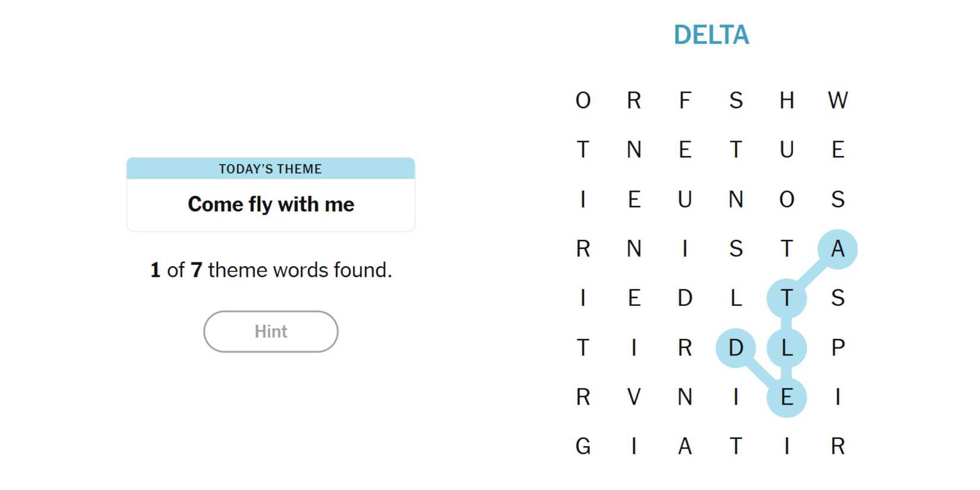Tap the letter G tile
980x490 pixels.
(583, 446)
